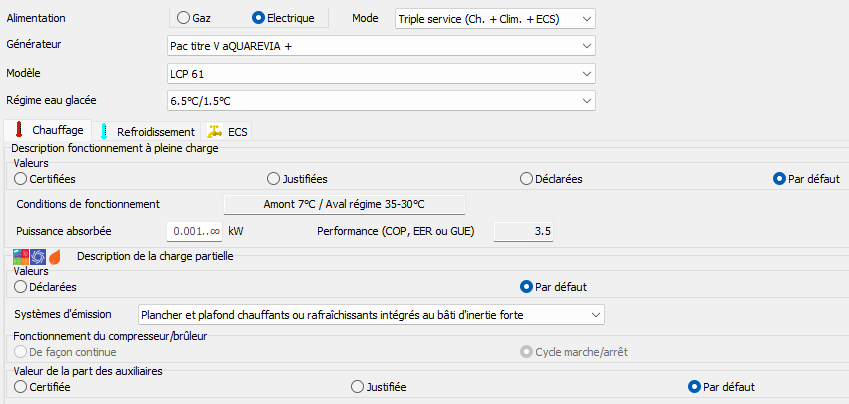Select the Gaz power supply option
The image size is (849, 404).
click(x=183, y=18)
